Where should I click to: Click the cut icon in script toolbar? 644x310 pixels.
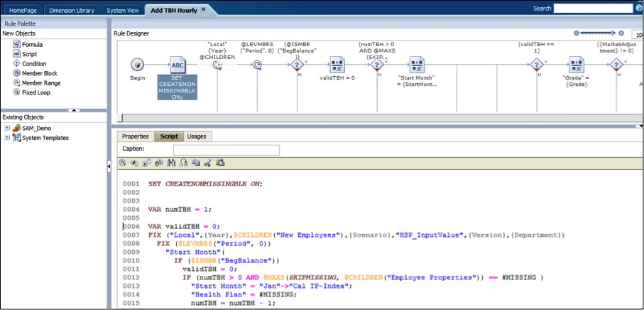coord(207,163)
